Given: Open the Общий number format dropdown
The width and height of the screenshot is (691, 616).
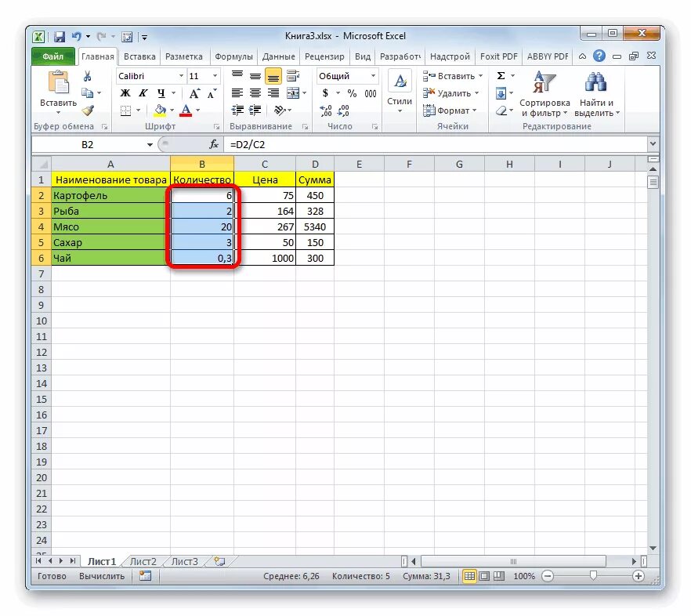Looking at the screenshot, I should pos(373,76).
